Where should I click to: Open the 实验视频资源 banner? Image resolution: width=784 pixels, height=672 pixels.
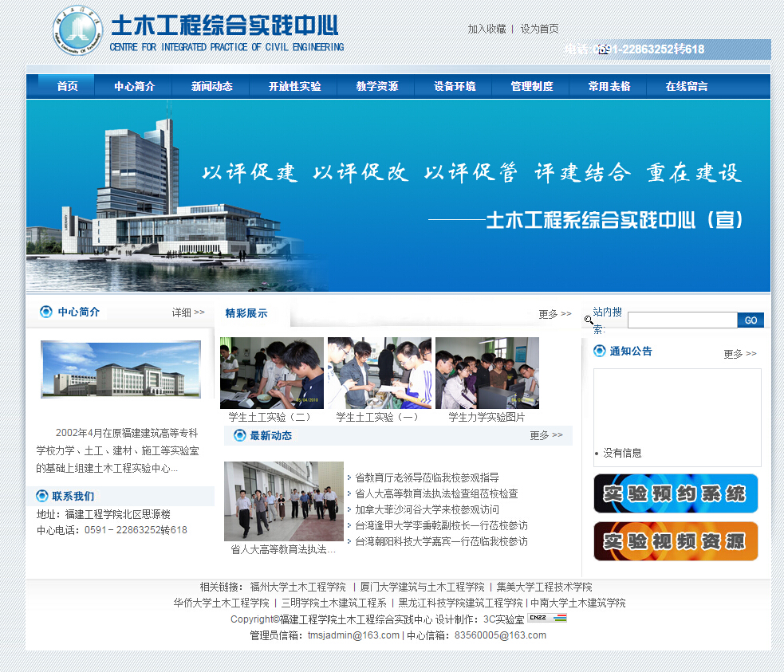coord(676,541)
